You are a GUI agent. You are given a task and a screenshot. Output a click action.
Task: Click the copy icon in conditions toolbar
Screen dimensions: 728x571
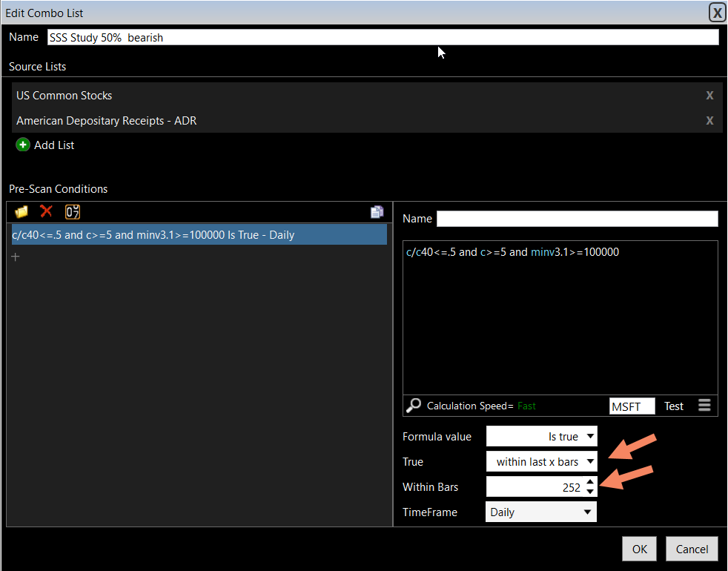tap(377, 212)
